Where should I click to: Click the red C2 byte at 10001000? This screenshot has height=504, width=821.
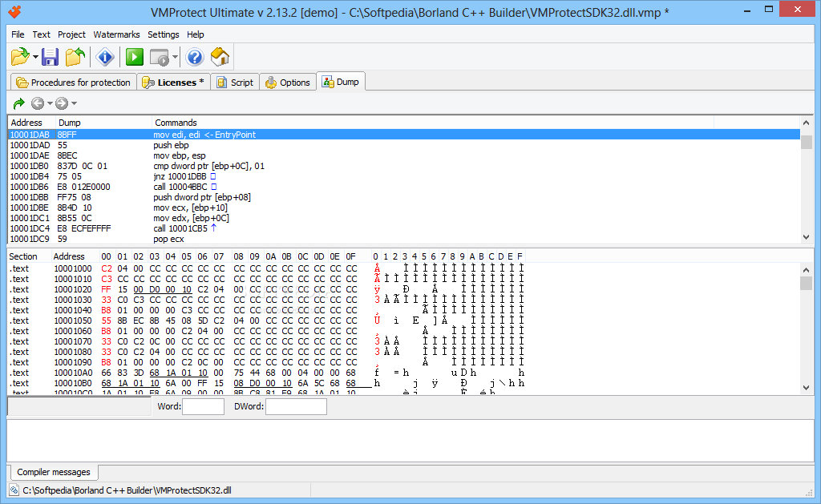[x=107, y=268]
